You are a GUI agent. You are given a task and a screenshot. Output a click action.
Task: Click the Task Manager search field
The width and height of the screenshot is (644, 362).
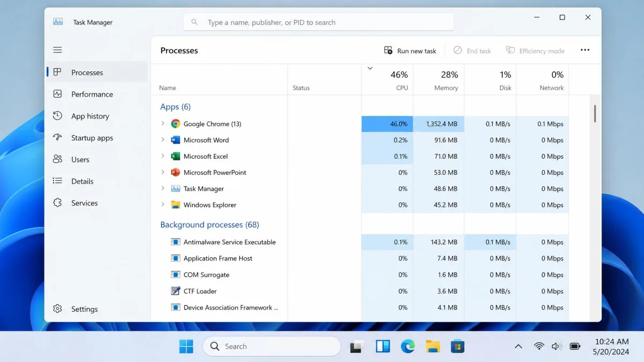coord(319,23)
